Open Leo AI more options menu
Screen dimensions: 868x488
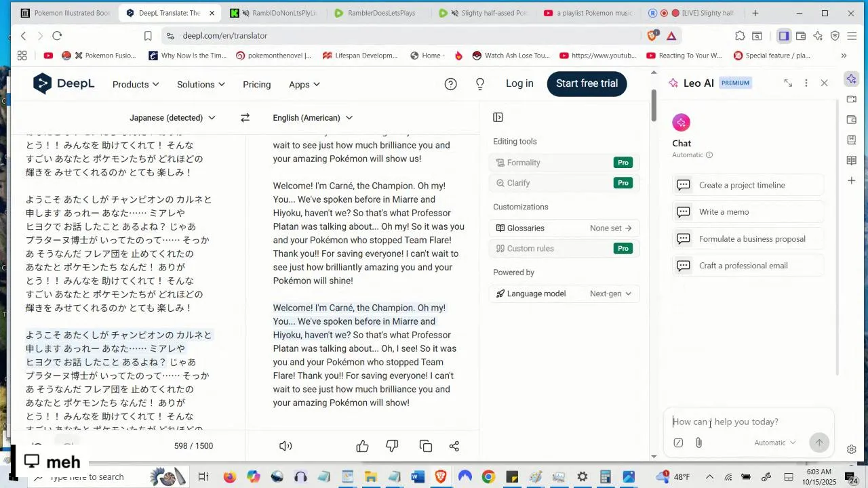(x=806, y=83)
